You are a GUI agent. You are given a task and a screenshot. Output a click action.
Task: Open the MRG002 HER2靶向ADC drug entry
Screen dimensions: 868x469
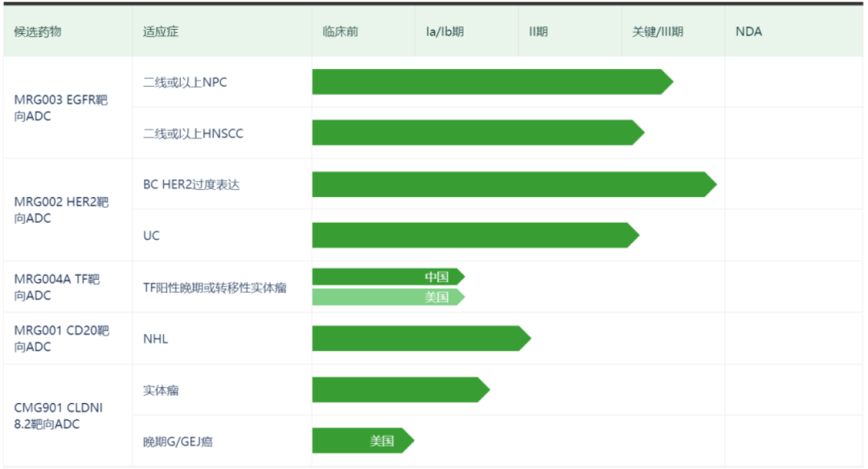point(61,210)
